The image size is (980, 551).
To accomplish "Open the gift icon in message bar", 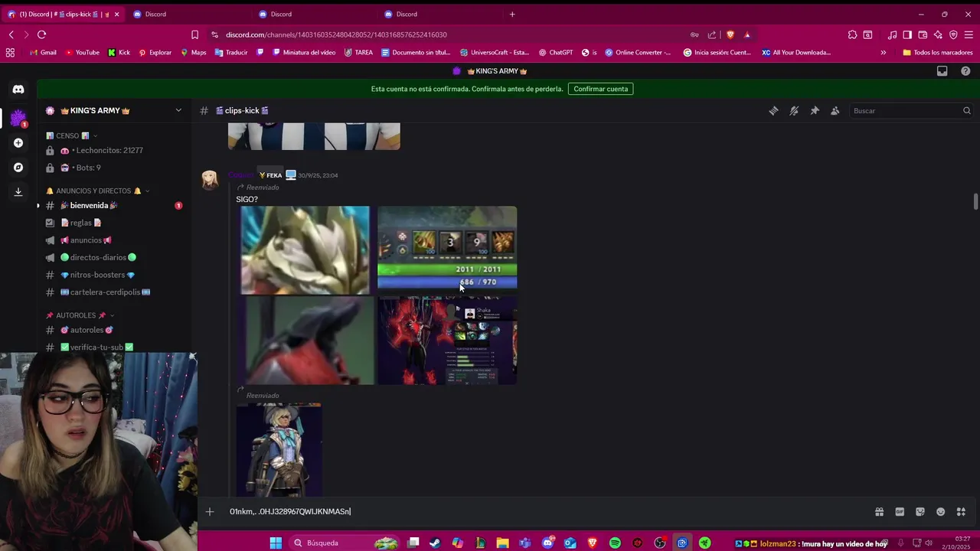I will [x=879, y=512].
